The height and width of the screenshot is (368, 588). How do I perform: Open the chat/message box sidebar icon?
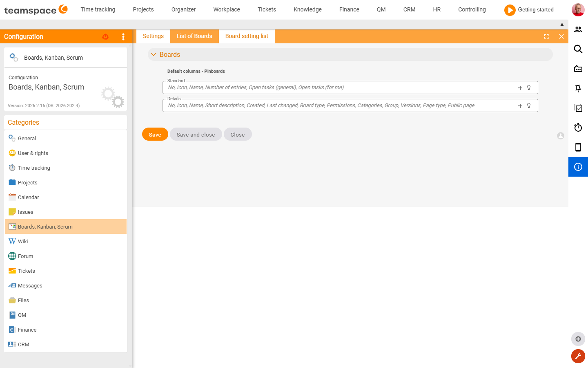click(578, 69)
